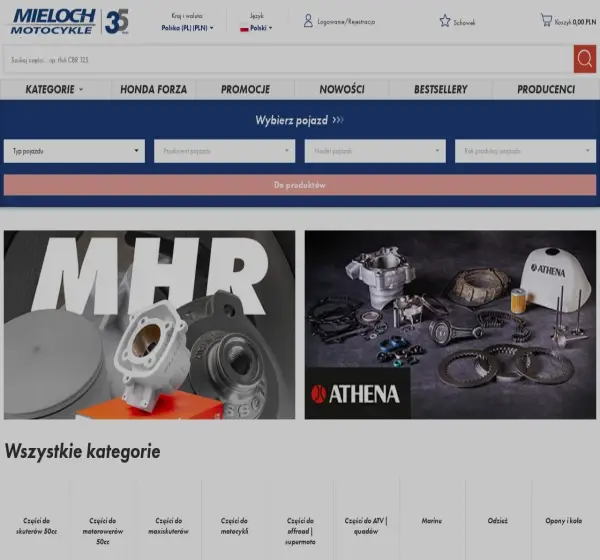This screenshot has width=600, height=560.
Task: Click the Schowek star icon
Action: click(445, 21)
